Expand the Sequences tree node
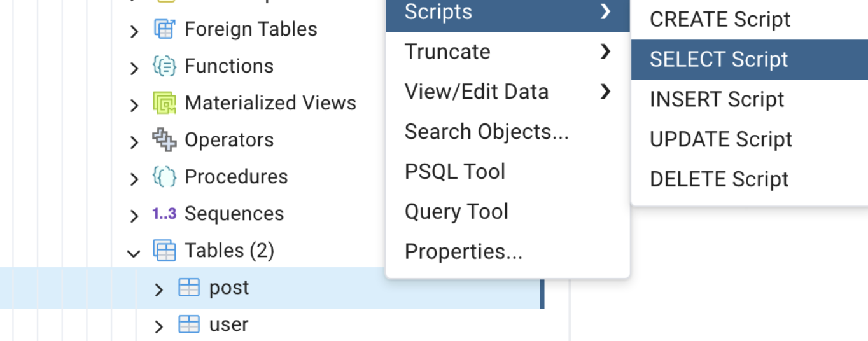 coord(134,216)
